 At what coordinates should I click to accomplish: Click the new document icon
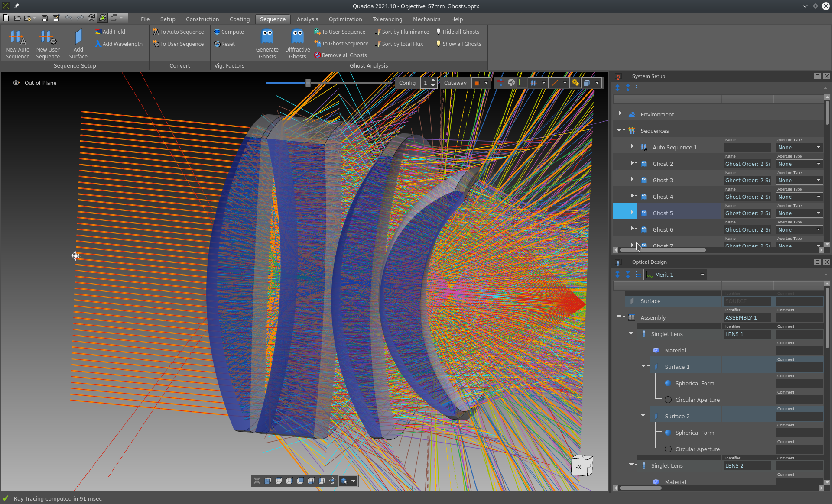(x=6, y=18)
